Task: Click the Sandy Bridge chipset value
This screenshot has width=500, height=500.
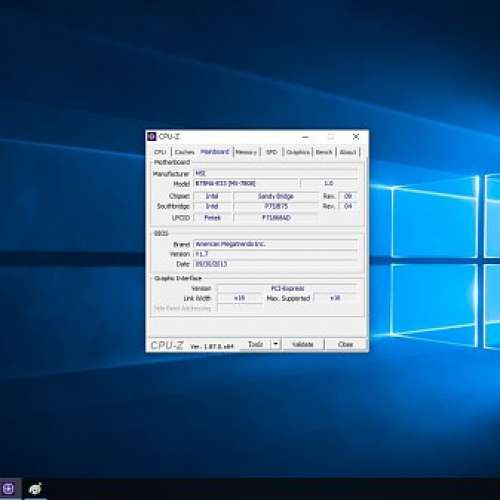Action: click(x=276, y=196)
